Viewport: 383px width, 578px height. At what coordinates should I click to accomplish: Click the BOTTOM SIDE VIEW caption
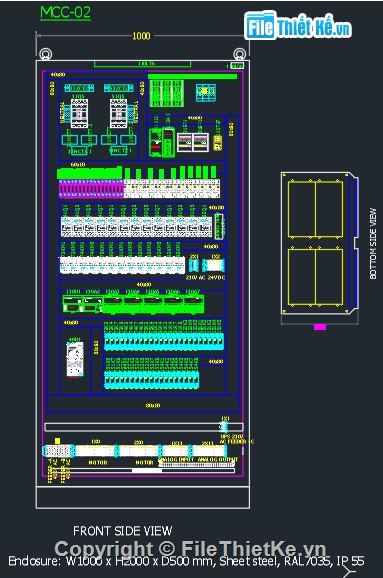tap(373, 244)
